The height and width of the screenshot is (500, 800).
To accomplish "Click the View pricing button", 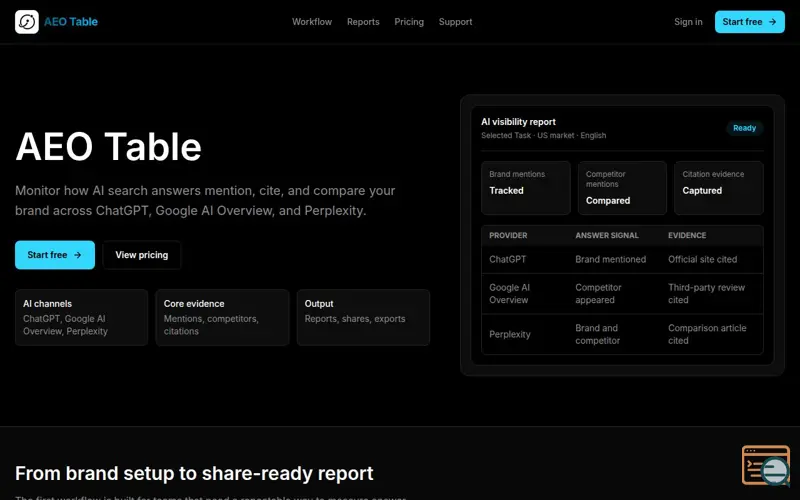I will [142, 255].
